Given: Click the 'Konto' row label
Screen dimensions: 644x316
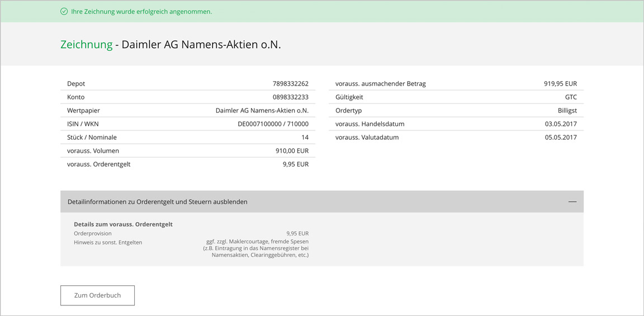Looking at the screenshot, I should [75, 97].
